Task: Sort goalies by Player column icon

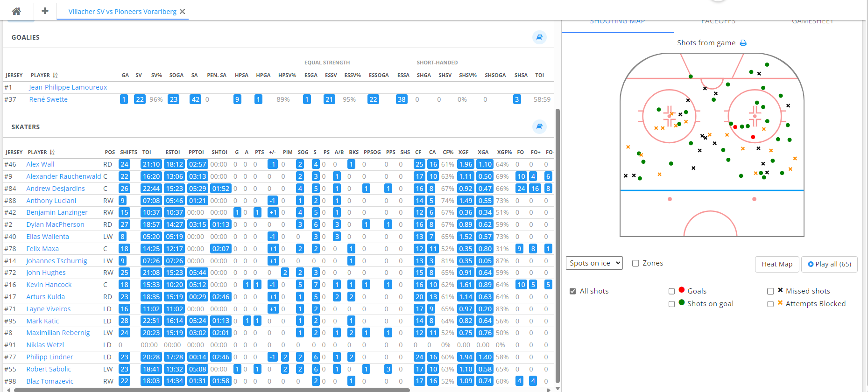Action: [55, 75]
